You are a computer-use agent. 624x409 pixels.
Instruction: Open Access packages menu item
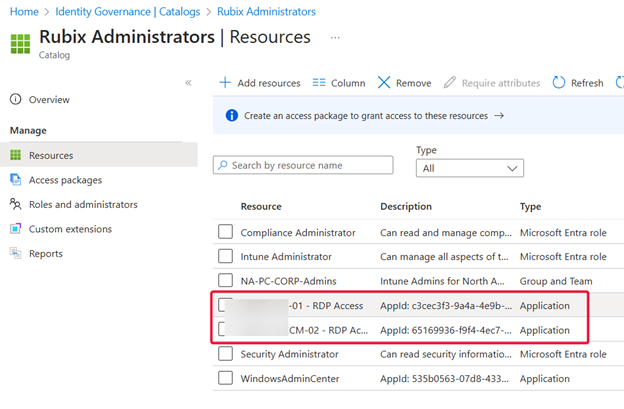tap(65, 180)
